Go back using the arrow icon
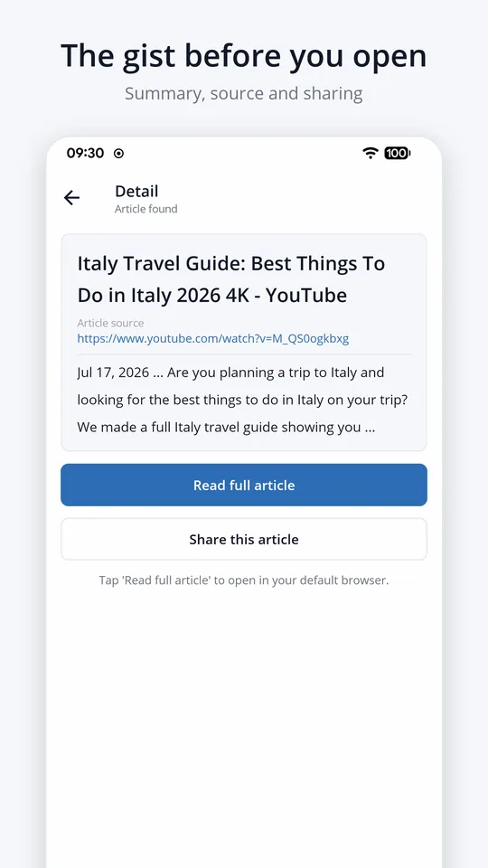Screen dimensions: 488x868 click(x=72, y=198)
